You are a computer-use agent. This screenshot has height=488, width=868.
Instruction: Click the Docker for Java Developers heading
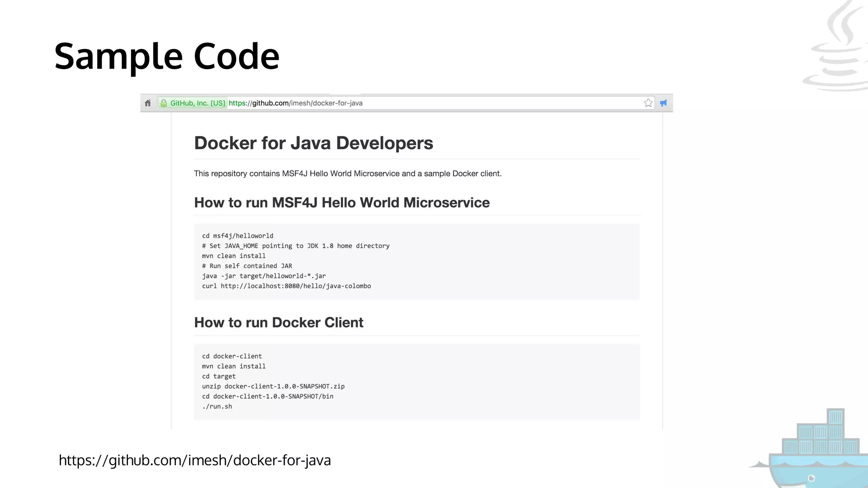[313, 143]
